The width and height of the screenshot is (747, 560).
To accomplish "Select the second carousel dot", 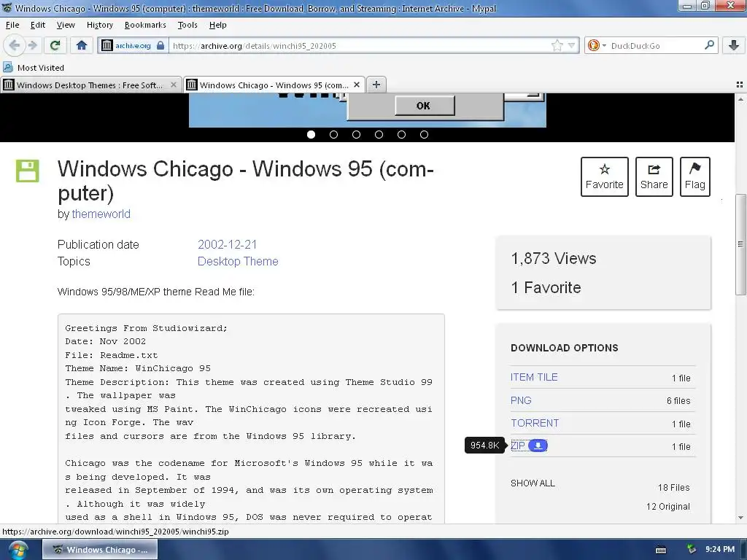I will pos(333,135).
